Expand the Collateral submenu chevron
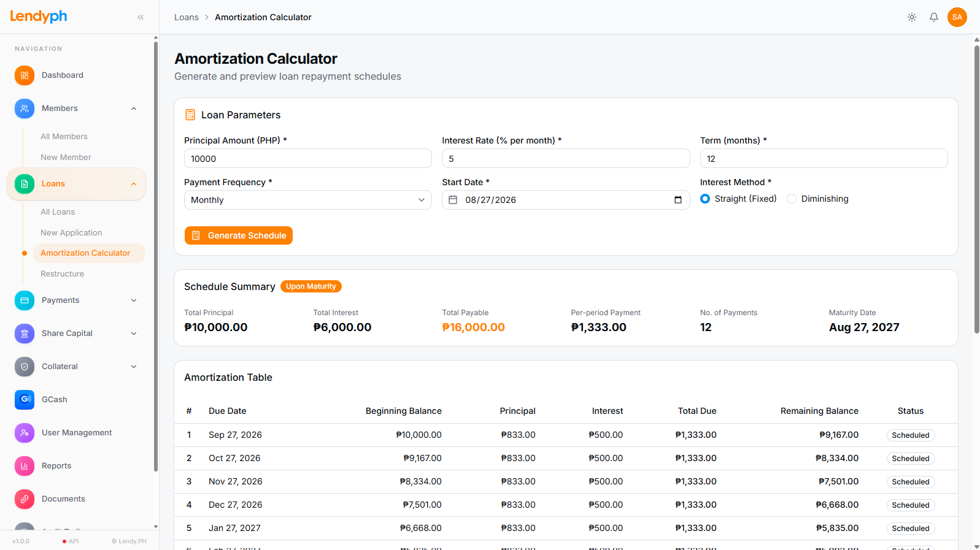 [134, 367]
